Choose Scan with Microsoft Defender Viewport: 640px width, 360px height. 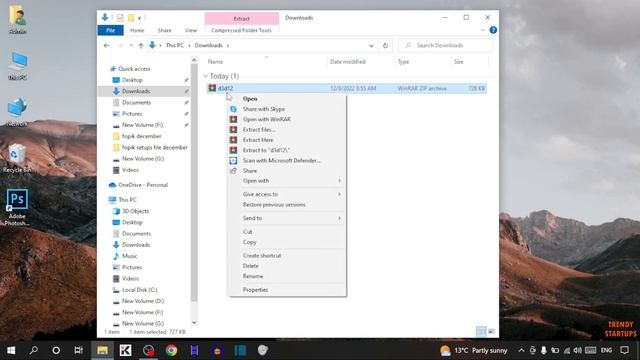tap(287, 160)
